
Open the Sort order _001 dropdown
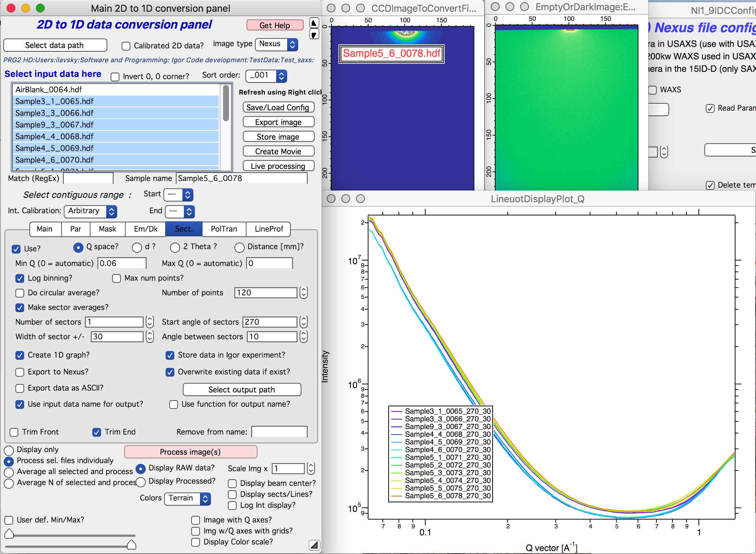coord(266,75)
